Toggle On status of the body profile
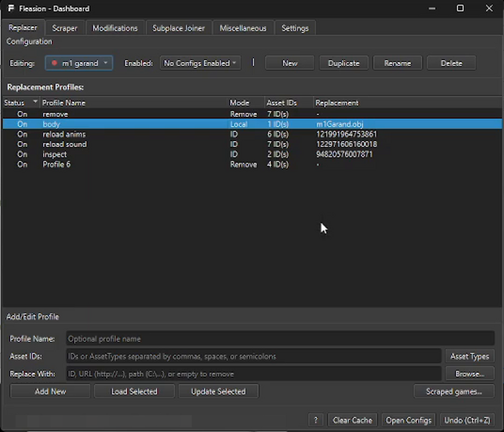This screenshot has width=504, height=432. click(x=22, y=124)
